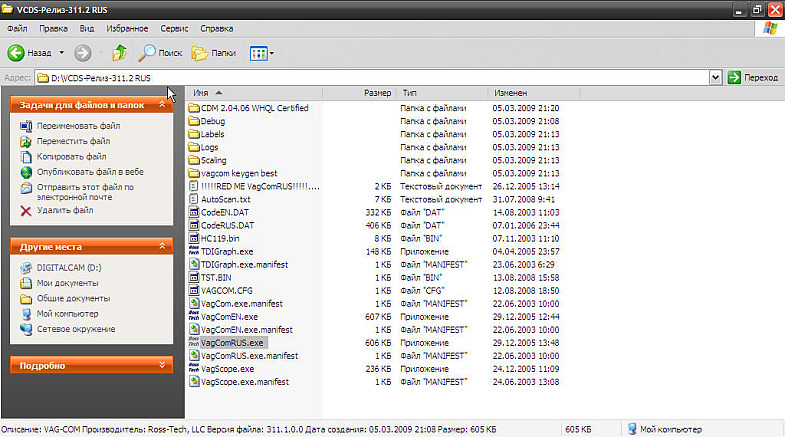Collapse the Другие места panel
This screenshot has height=437, width=785.
(x=167, y=246)
